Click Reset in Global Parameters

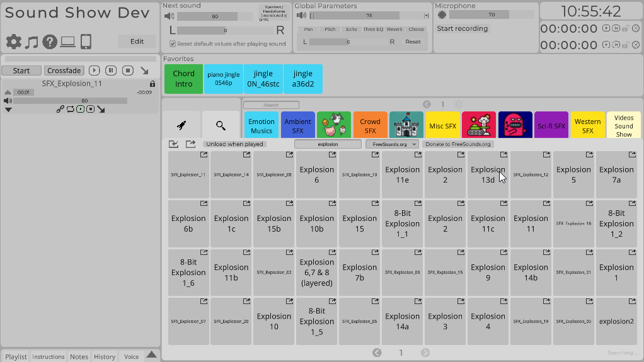coord(413,42)
